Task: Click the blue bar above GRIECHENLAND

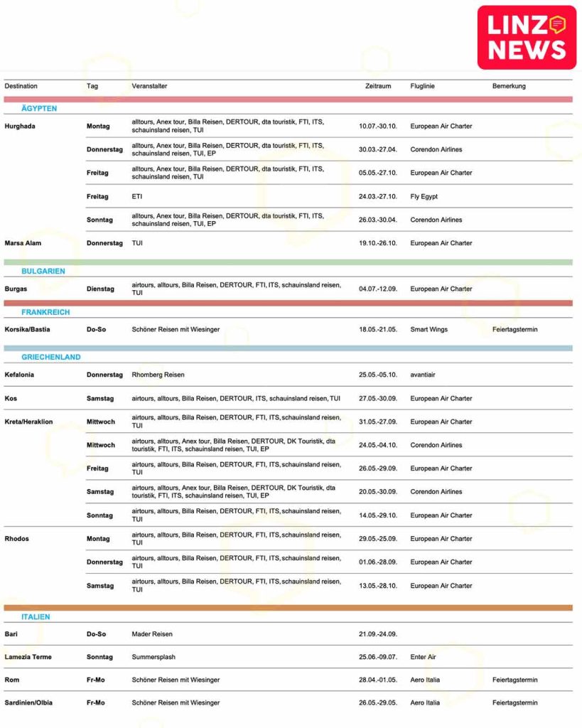Action: (288, 348)
